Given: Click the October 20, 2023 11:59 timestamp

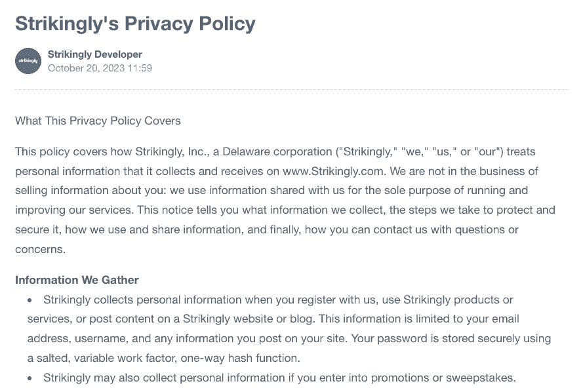Looking at the screenshot, I should point(100,68).
